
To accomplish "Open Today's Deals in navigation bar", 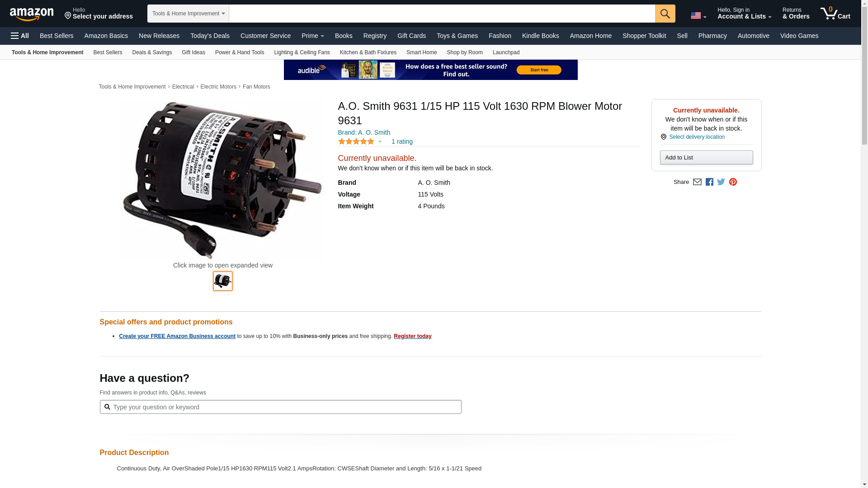I will pos(210,36).
